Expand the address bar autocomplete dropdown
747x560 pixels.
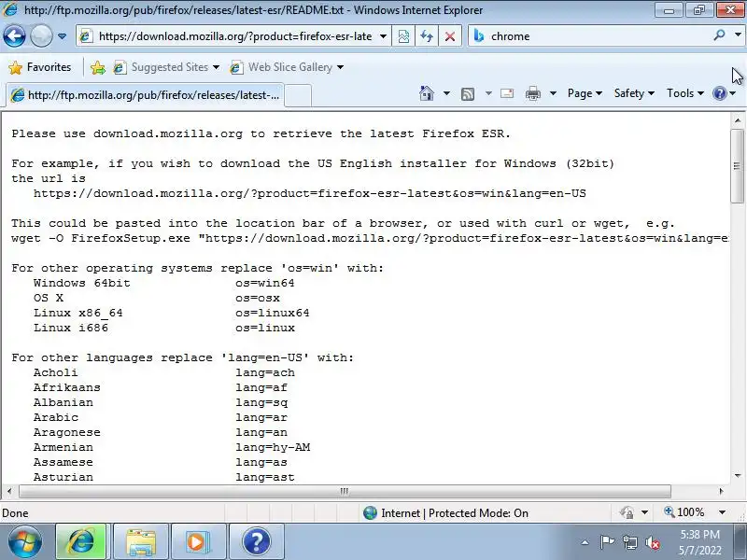coord(383,36)
